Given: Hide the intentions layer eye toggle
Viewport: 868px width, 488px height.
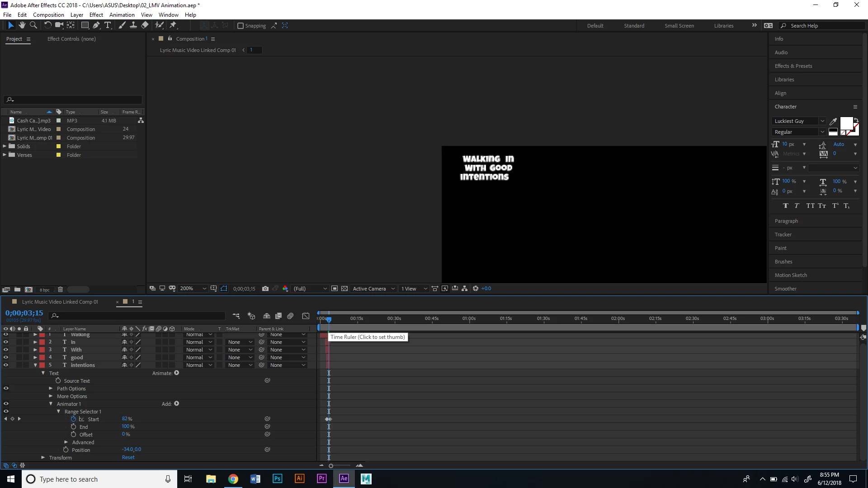Looking at the screenshot, I should (x=6, y=365).
